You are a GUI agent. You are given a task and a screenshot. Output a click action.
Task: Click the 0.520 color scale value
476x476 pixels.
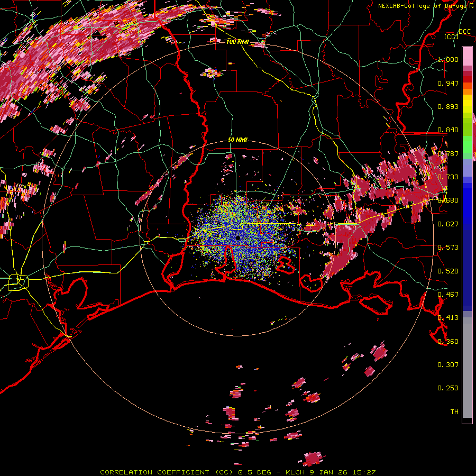click(x=448, y=271)
